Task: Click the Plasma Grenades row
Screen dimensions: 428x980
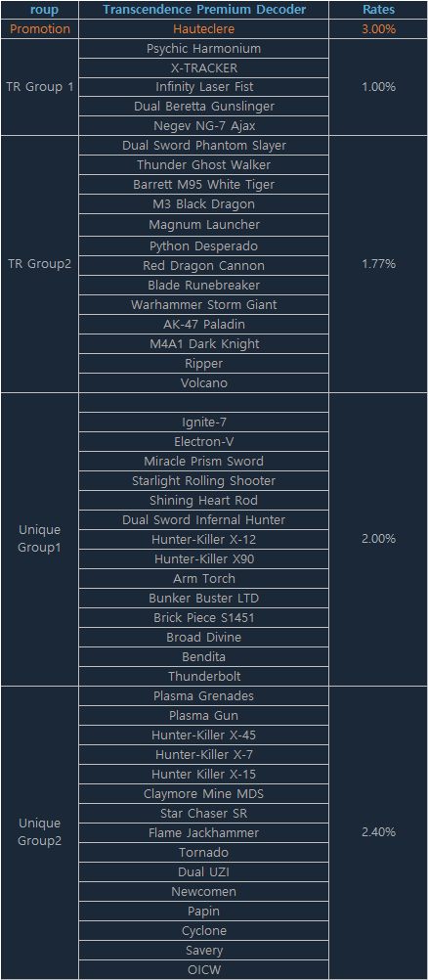Action: click(x=203, y=695)
